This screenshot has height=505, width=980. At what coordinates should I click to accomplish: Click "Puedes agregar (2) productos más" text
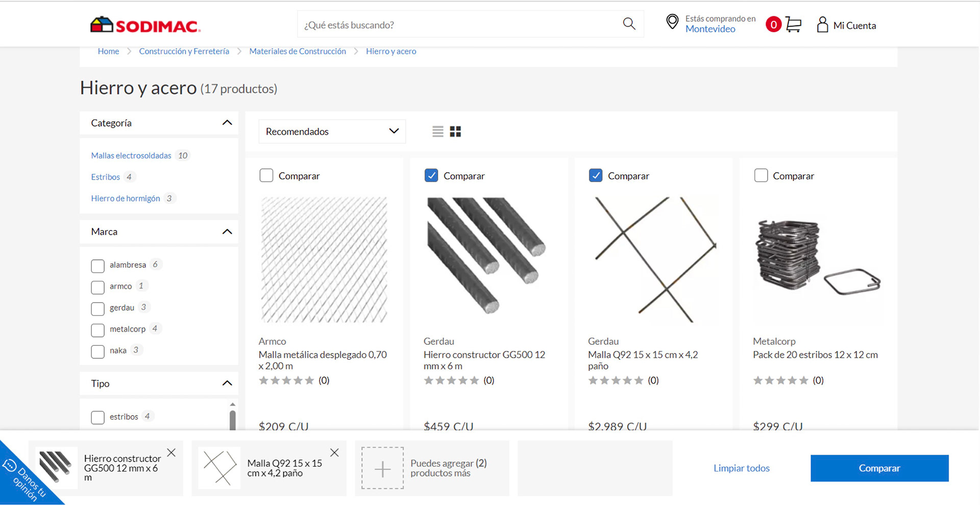click(448, 468)
